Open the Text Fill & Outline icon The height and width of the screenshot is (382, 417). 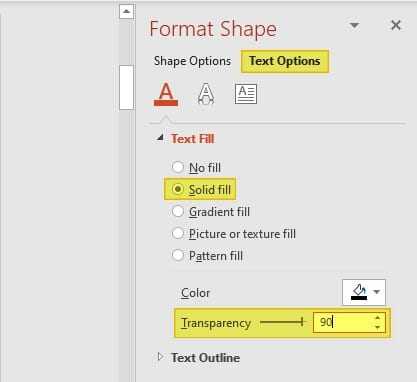pos(166,94)
